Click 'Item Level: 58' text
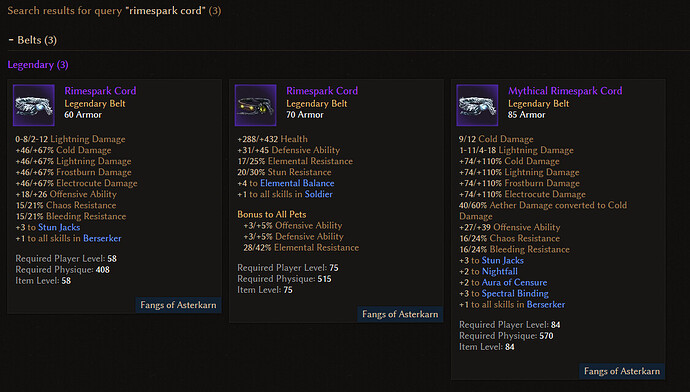690x392 pixels. (43, 281)
